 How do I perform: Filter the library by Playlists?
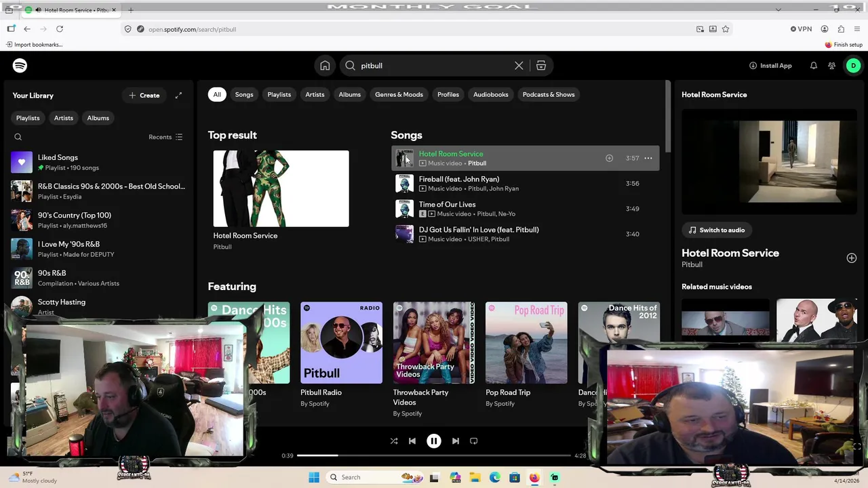tap(28, 118)
